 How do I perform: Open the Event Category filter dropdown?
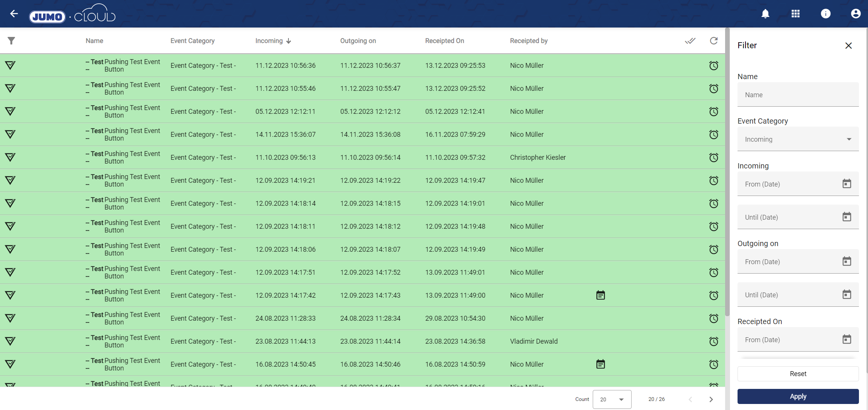pos(798,139)
